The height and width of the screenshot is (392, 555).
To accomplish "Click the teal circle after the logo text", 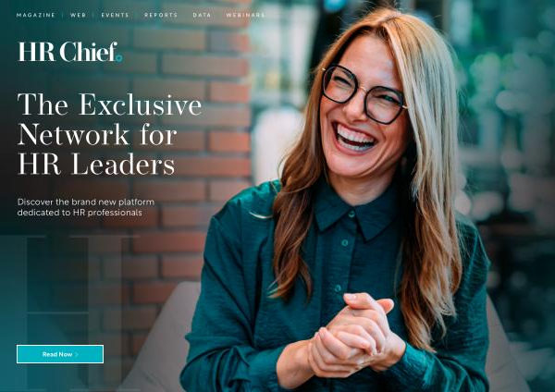I will pyautogui.click(x=119, y=58).
